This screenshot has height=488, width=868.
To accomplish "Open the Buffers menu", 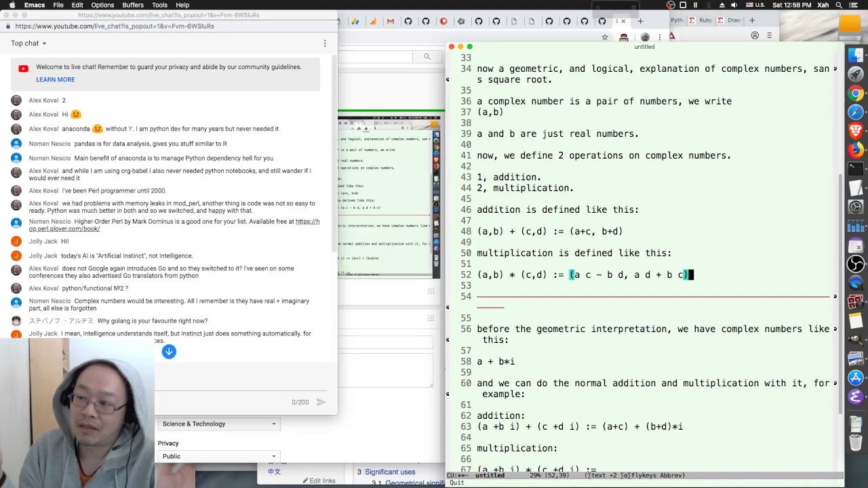I will tap(132, 5).
